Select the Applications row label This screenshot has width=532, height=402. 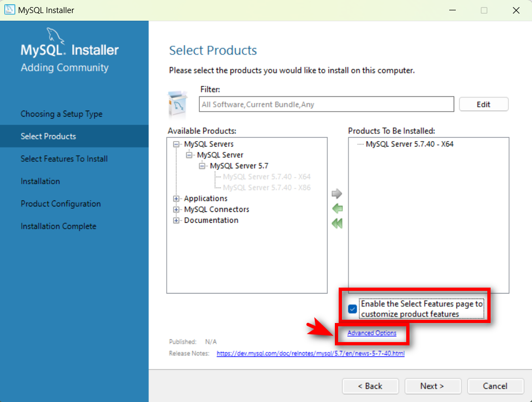click(x=206, y=198)
